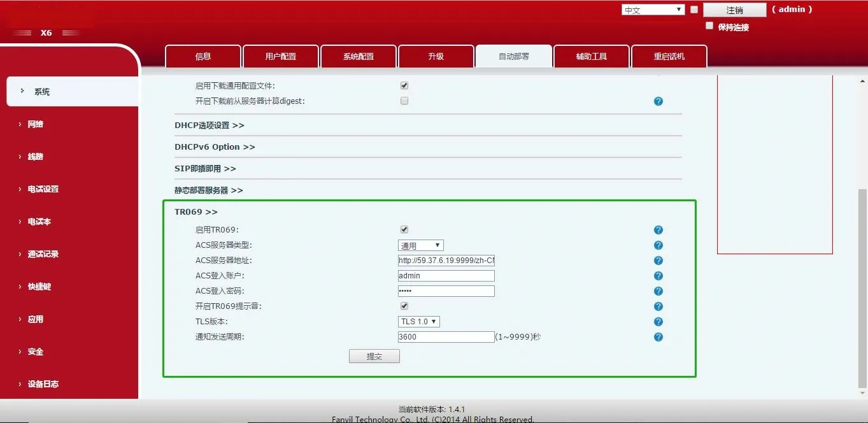Image resolution: width=868 pixels, height=423 pixels.
Task: Click help icon for 开启TR069提示音
Action: coord(658,306)
